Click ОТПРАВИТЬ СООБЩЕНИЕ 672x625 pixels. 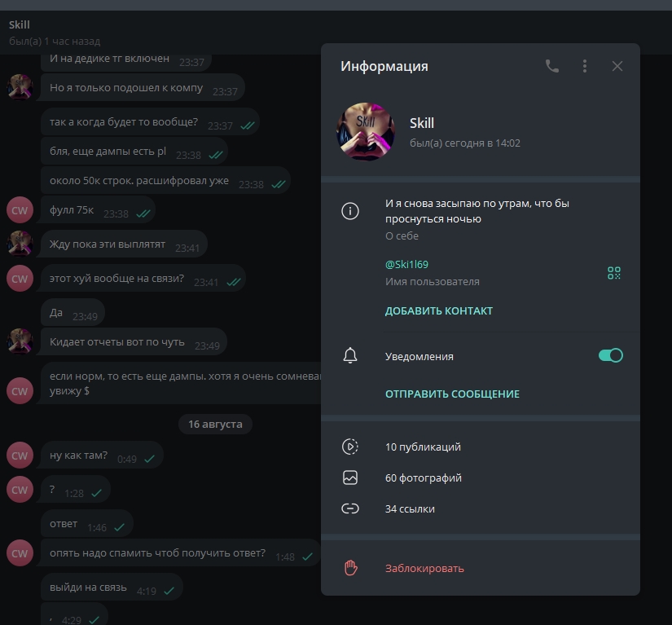coord(452,394)
